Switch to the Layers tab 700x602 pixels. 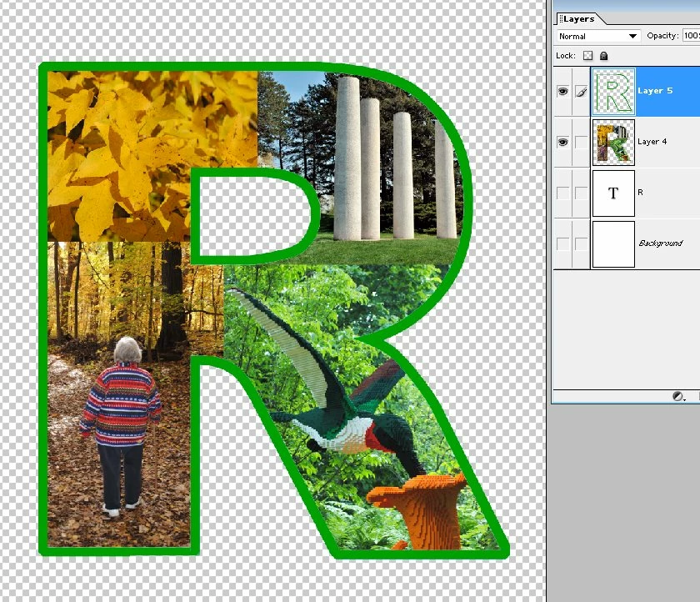click(x=578, y=18)
